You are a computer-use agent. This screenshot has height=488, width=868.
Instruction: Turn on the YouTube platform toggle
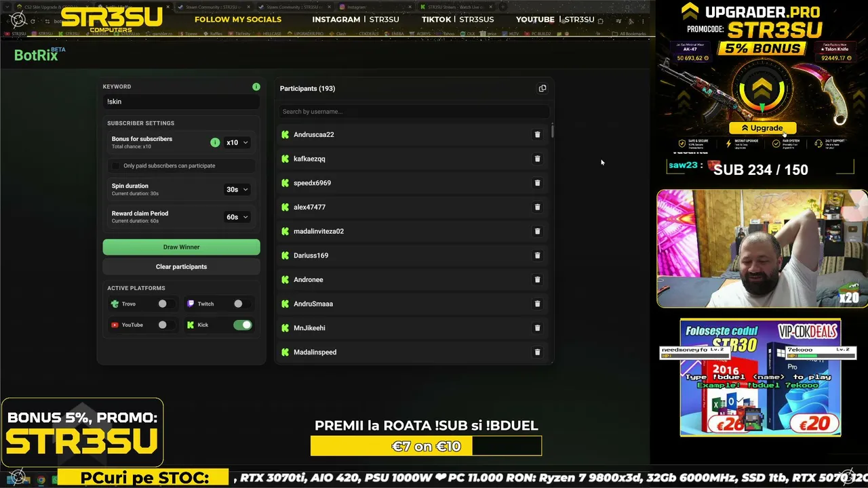(x=167, y=325)
